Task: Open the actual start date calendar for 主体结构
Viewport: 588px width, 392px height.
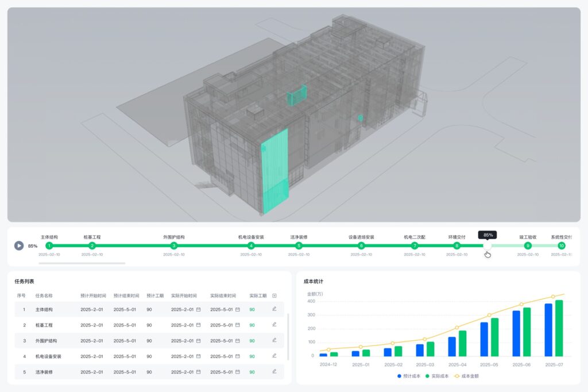Action: 198,309
